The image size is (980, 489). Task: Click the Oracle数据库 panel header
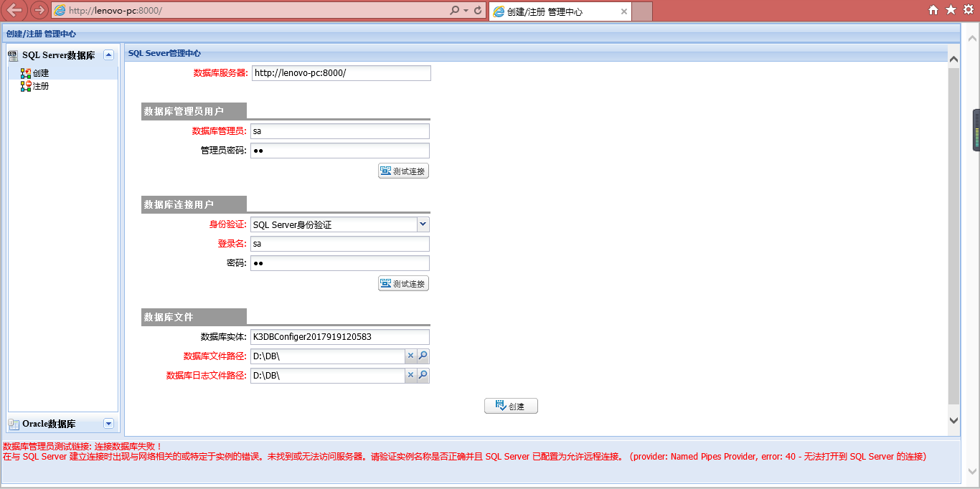(62, 424)
